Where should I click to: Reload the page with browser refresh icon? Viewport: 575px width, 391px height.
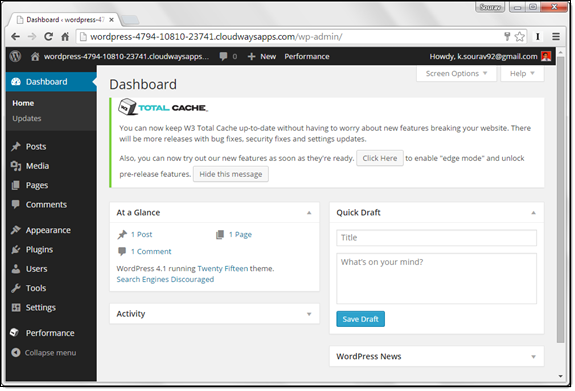pyautogui.click(x=48, y=37)
